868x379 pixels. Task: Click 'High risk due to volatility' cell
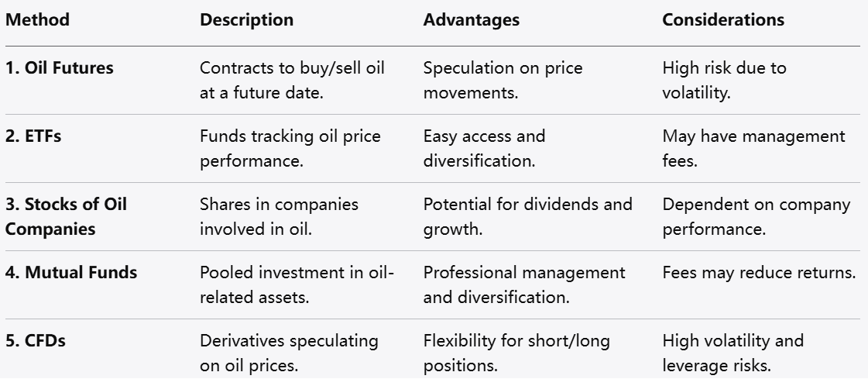(x=724, y=78)
